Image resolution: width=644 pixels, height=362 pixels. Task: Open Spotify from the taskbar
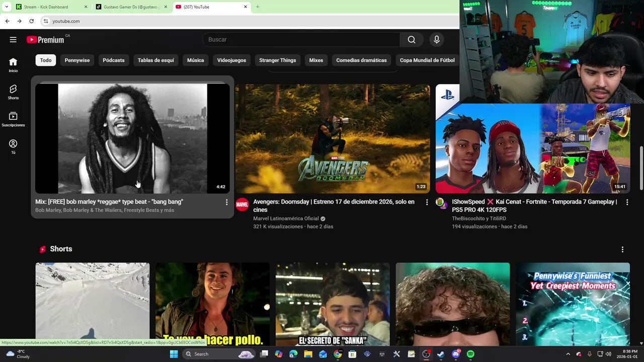[x=470, y=354]
